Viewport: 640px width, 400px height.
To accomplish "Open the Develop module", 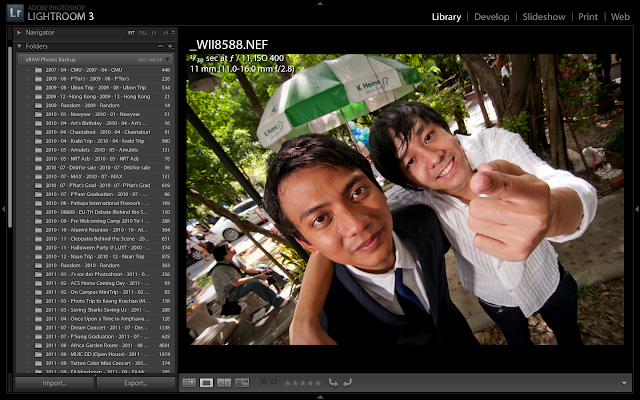I will tap(492, 17).
